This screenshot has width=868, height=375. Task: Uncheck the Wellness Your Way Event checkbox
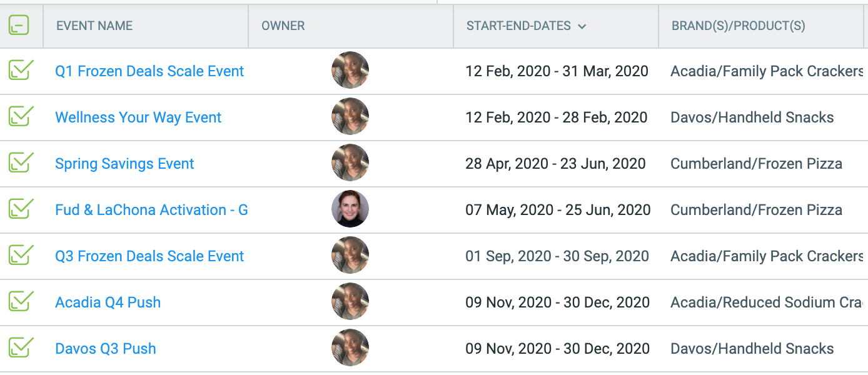click(21, 116)
